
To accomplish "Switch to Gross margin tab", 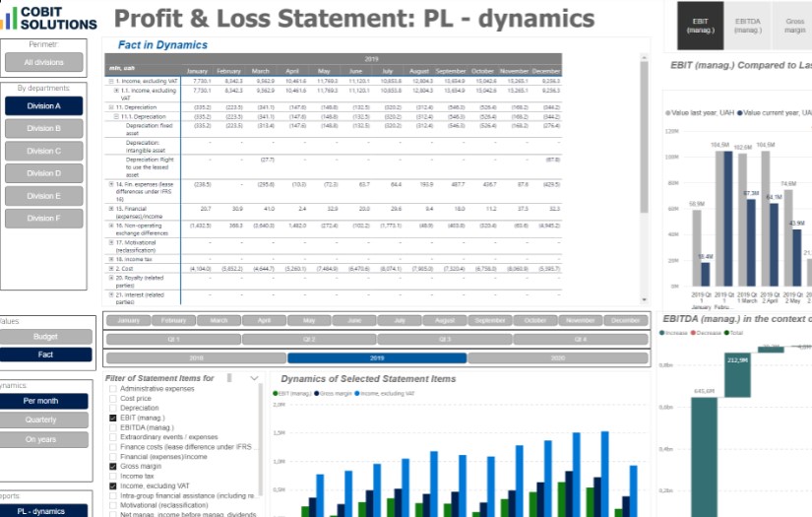I will click(x=794, y=26).
